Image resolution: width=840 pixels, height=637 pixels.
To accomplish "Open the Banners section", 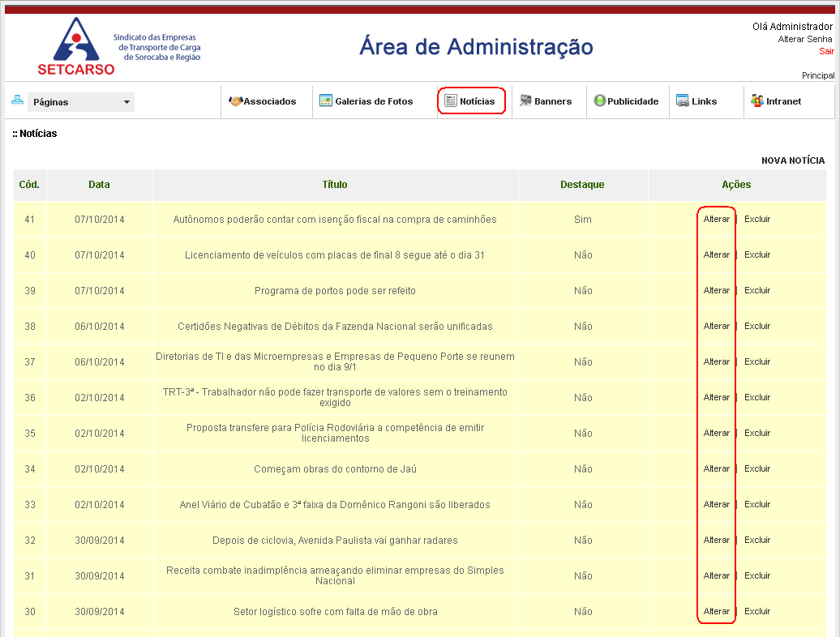I will [x=553, y=101].
